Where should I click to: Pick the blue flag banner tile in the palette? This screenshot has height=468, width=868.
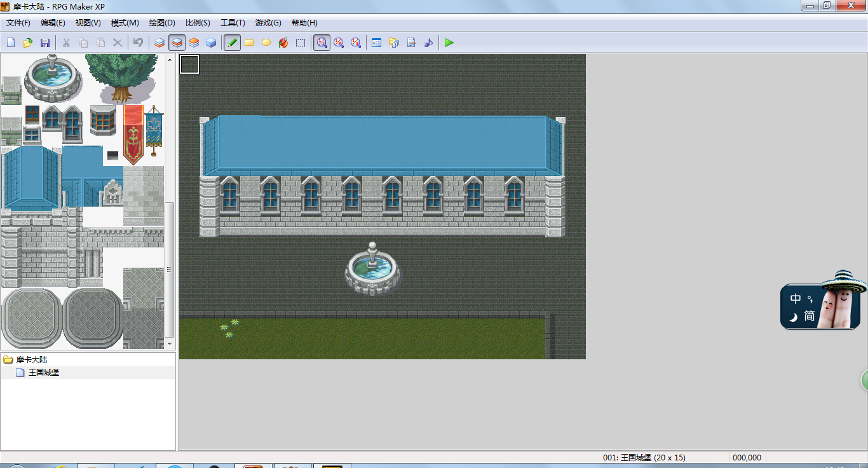(154, 130)
